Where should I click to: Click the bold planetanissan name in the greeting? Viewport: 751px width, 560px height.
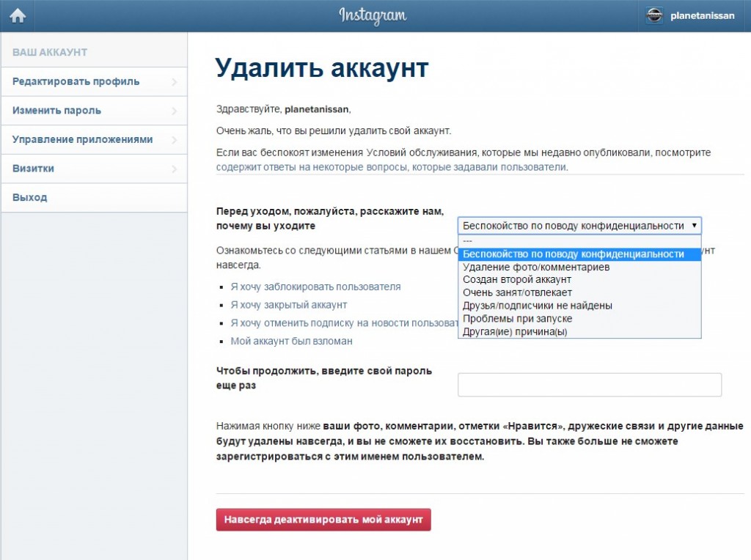coord(317,110)
